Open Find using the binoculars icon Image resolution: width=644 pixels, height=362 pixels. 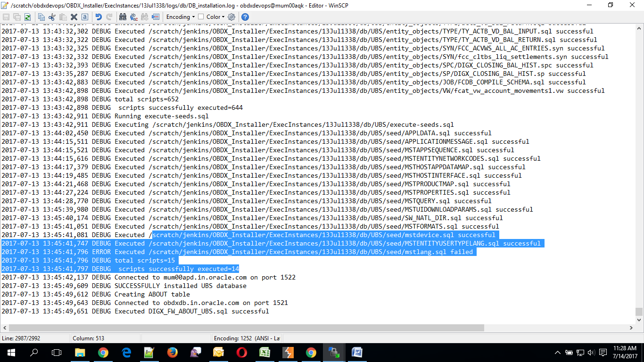(123, 17)
